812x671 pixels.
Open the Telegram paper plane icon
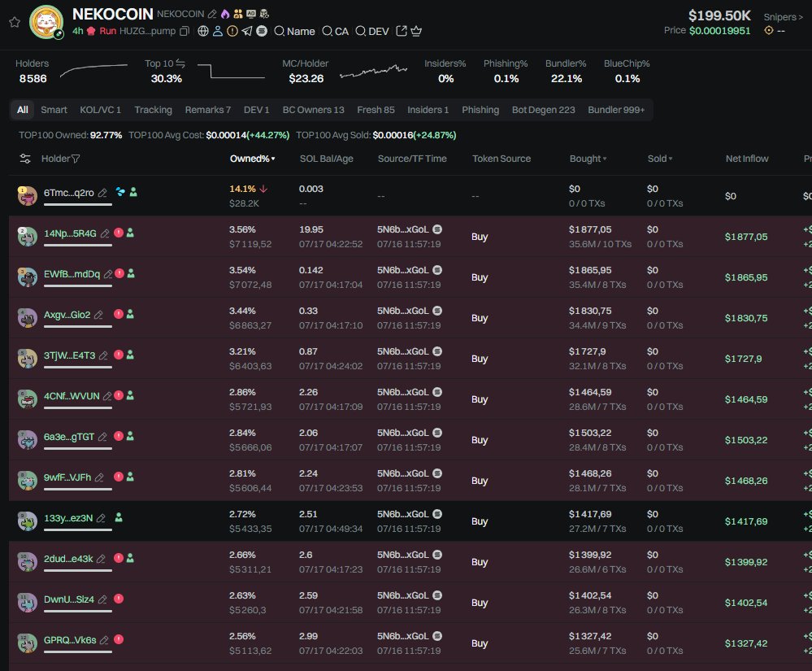(247, 31)
